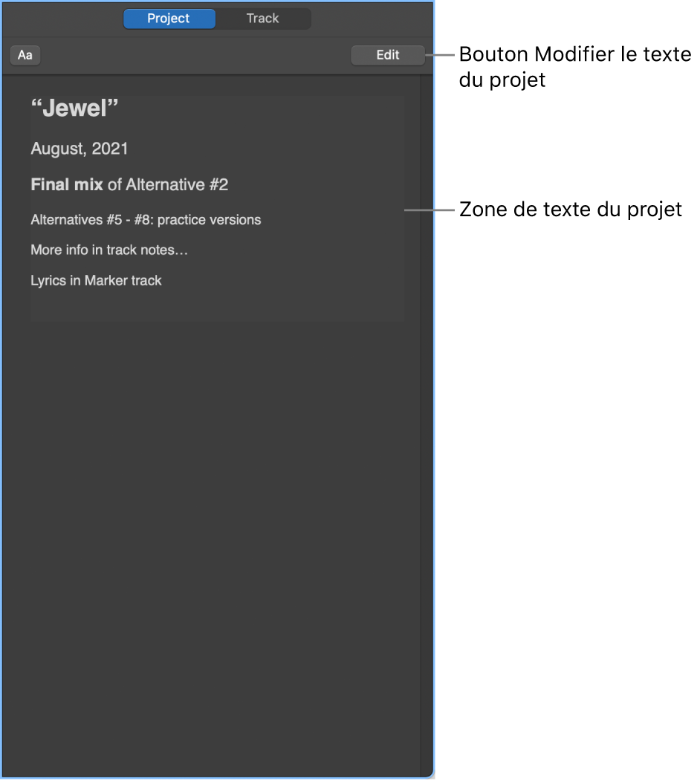Open the Aa font formatting button

tap(25, 55)
